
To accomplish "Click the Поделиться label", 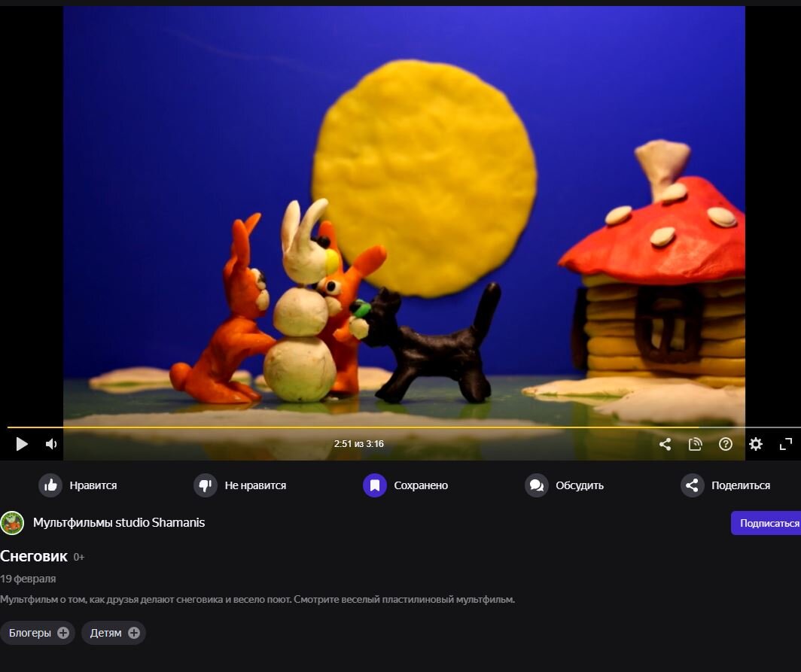I will click(x=741, y=485).
